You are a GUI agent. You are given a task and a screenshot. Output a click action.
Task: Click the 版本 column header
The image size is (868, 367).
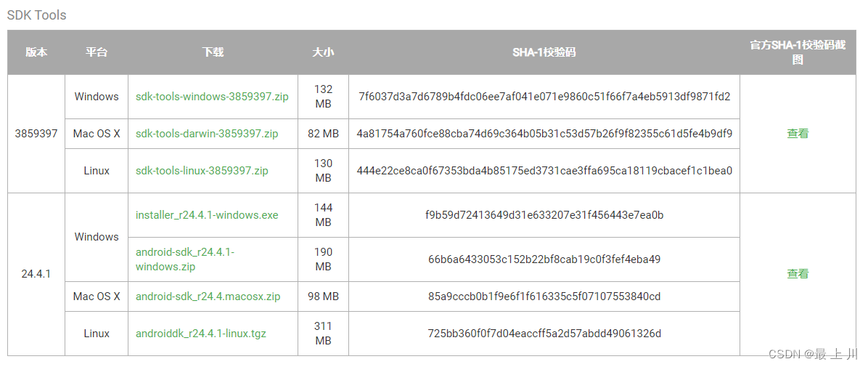point(36,52)
